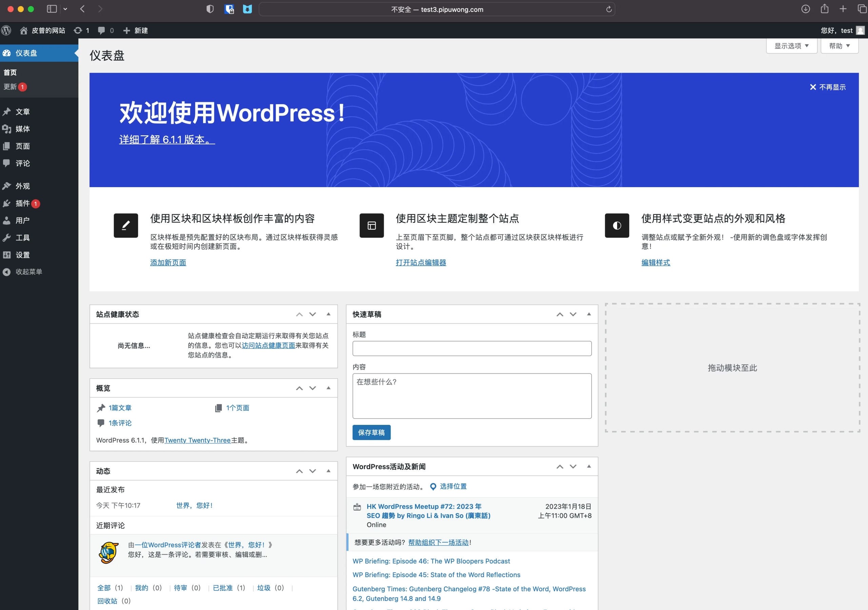868x610 pixels.
Task: Open 1个页面 link in 概览
Action: click(238, 408)
